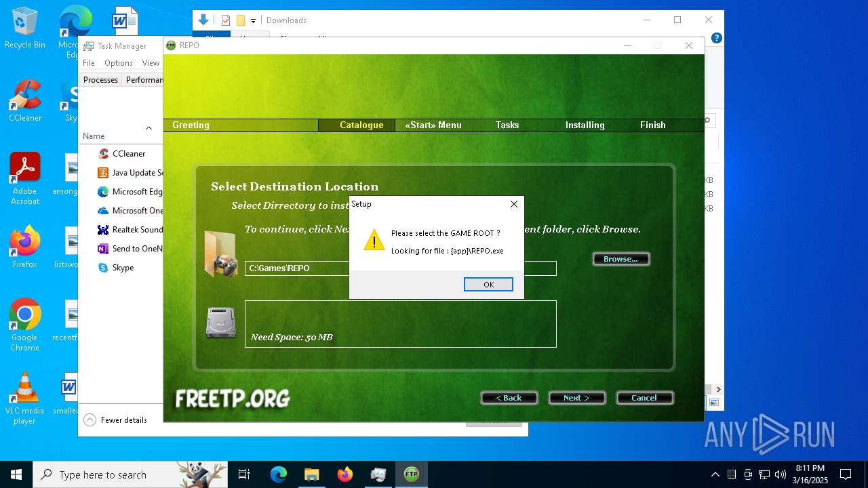This screenshot has height=488, width=868.
Task: Show hidden system tray icons
Action: point(715,474)
